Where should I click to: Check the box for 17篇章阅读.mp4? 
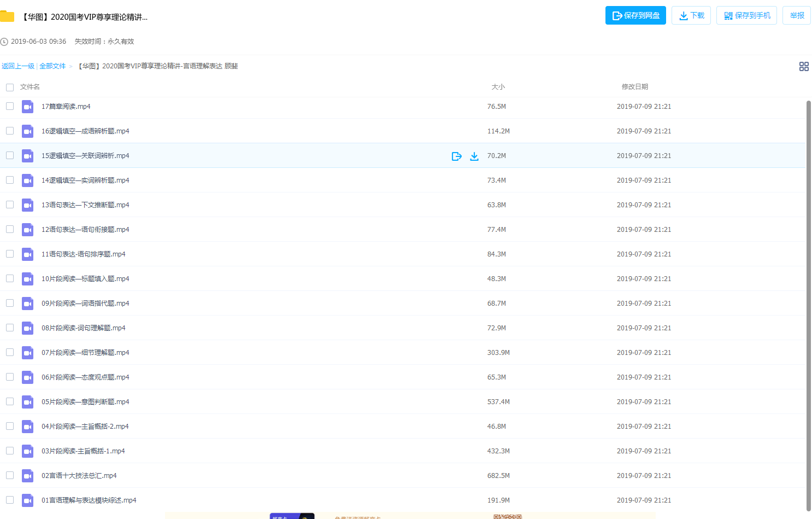pos(10,106)
